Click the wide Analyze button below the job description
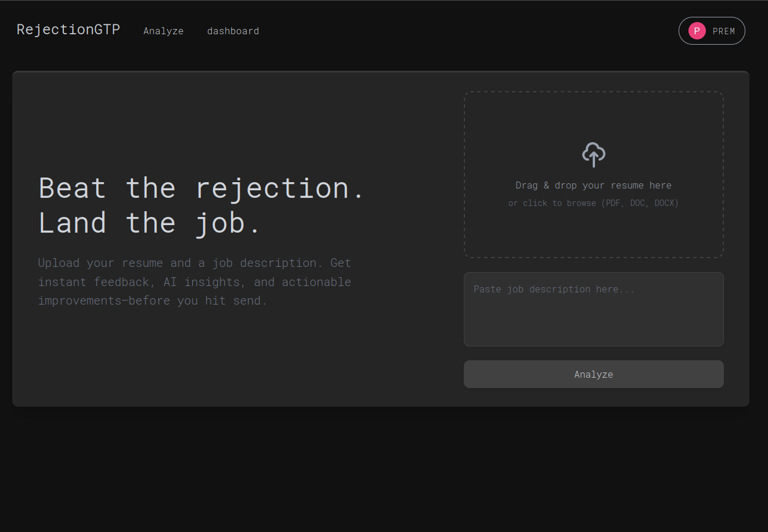Screen dimensions: 768x532 coord(593,374)
